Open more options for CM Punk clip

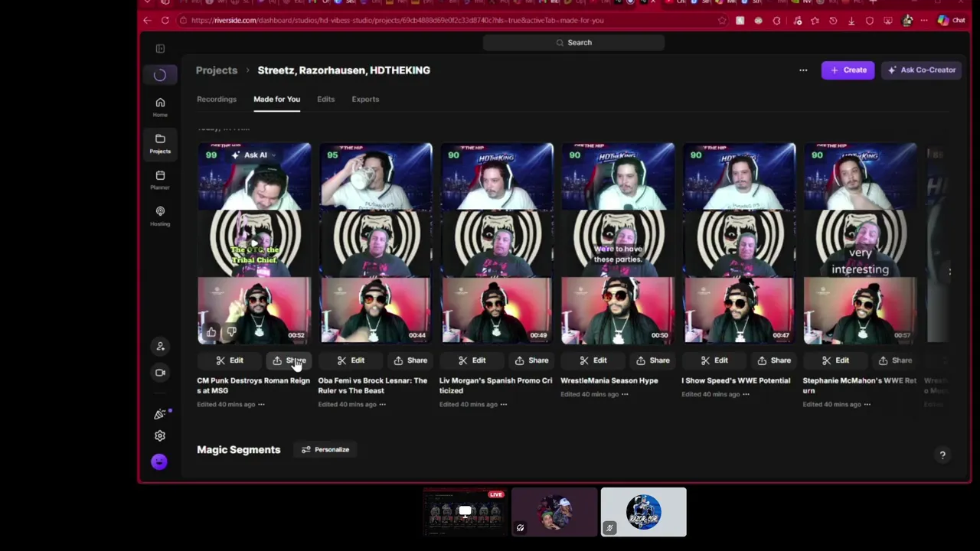coord(261,404)
